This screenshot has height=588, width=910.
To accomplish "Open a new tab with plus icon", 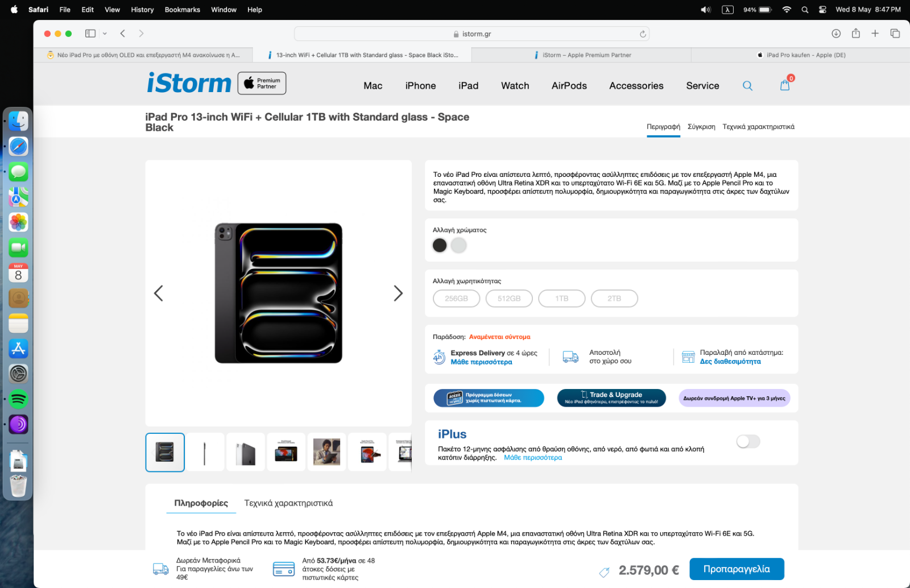I will (875, 34).
